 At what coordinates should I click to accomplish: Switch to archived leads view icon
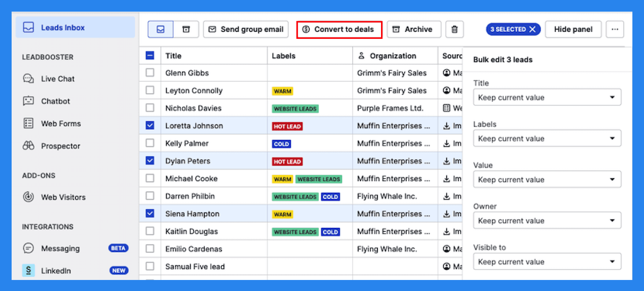(x=186, y=29)
